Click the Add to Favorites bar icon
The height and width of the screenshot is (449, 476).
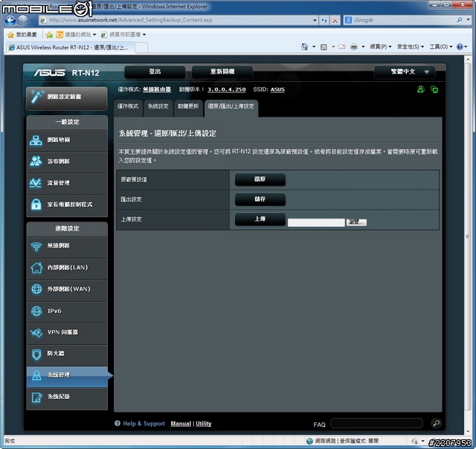click(x=49, y=35)
